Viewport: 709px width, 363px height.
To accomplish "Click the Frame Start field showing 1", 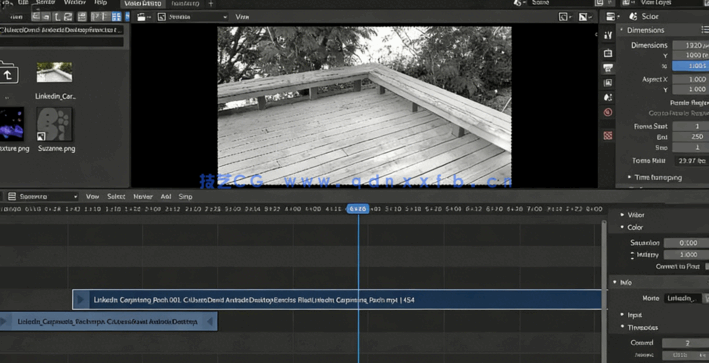I will point(690,127).
